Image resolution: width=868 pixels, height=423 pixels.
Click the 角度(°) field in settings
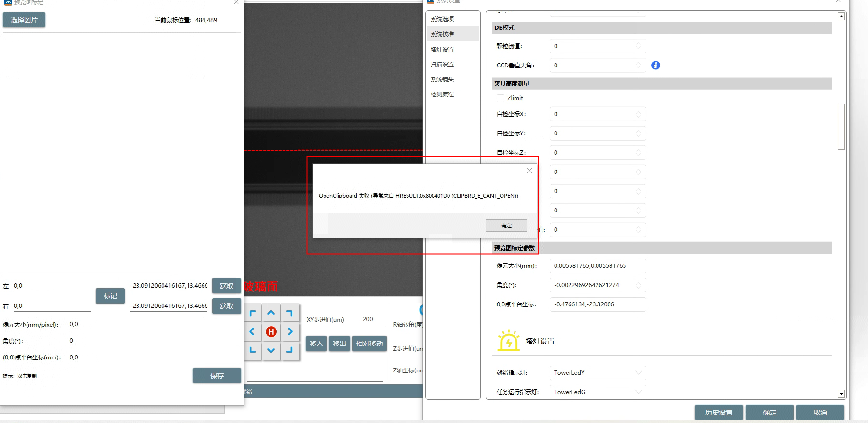pyautogui.click(x=597, y=285)
